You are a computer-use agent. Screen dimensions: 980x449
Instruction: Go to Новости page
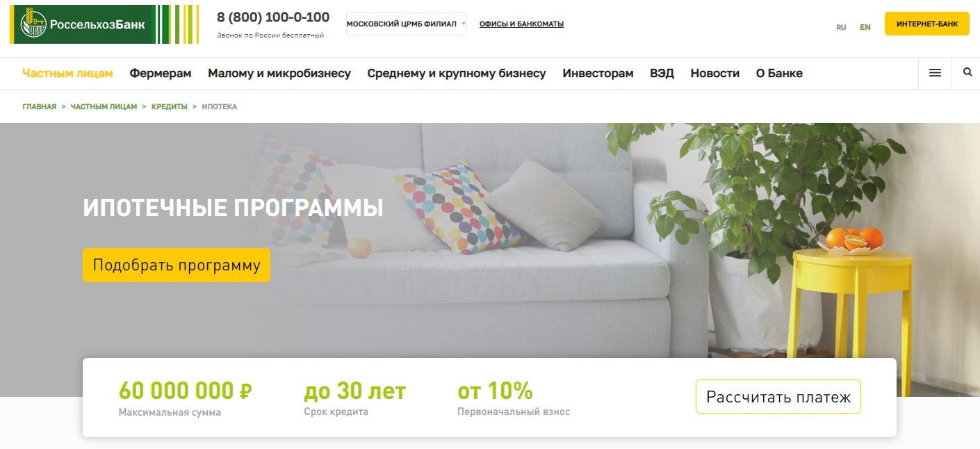714,73
